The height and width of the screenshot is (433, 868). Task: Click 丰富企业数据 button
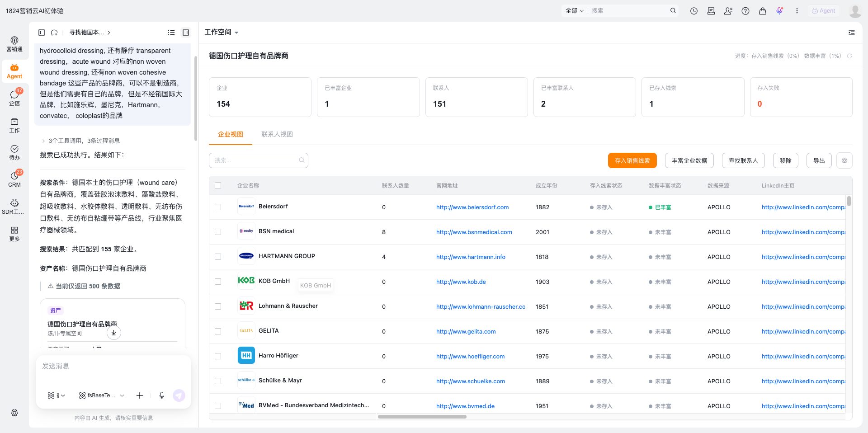(689, 160)
